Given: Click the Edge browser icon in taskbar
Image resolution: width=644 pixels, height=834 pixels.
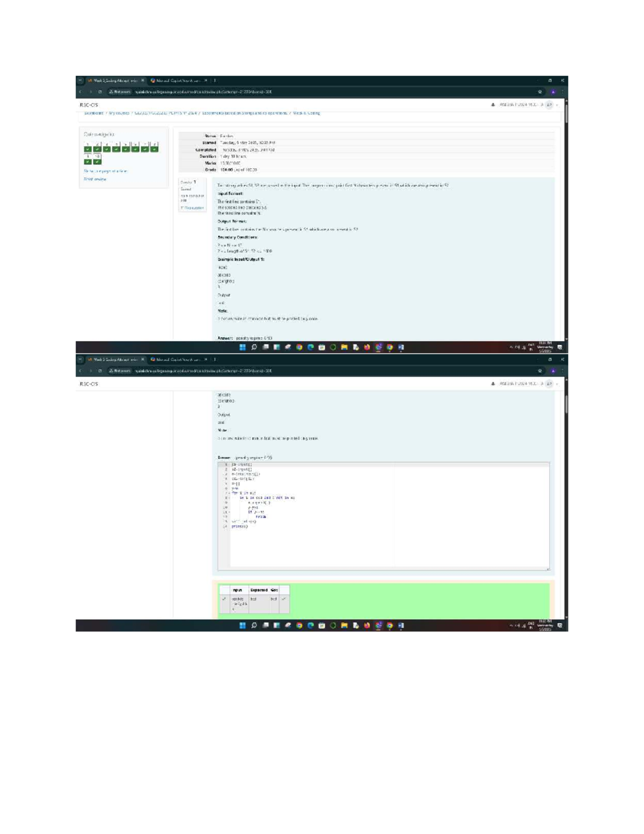Looking at the screenshot, I should click(x=310, y=347).
